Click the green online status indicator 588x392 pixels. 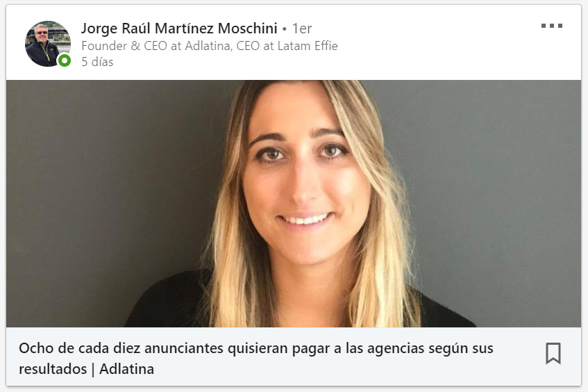65,60
